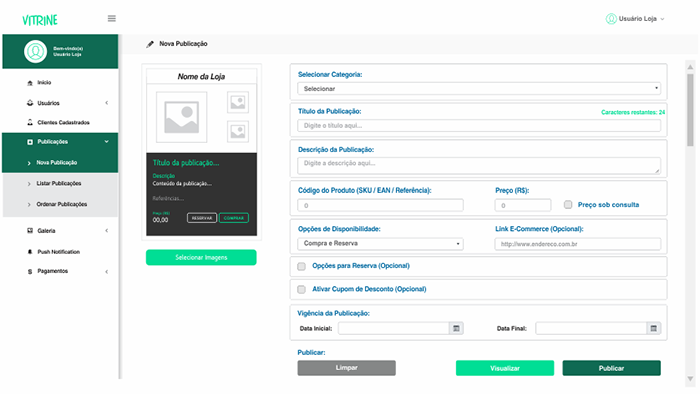Focus the Descrição da Publicação textarea
Viewport: 700px width, 394px height.
coord(479,166)
